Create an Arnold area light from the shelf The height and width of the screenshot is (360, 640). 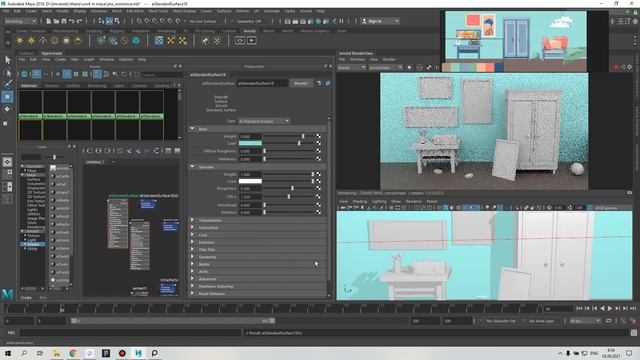click(20, 40)
